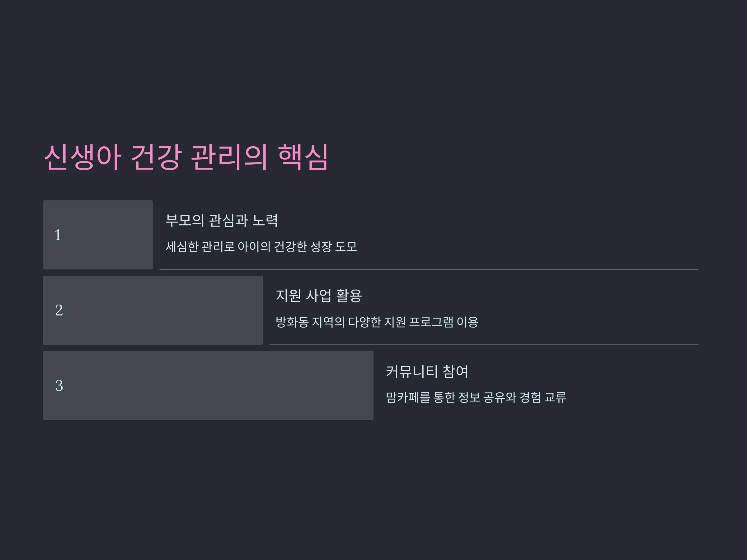The height and width of the screenshot is (560, 747).
Task: Click the word 핵심 in the title
Action: click(303, 157)
